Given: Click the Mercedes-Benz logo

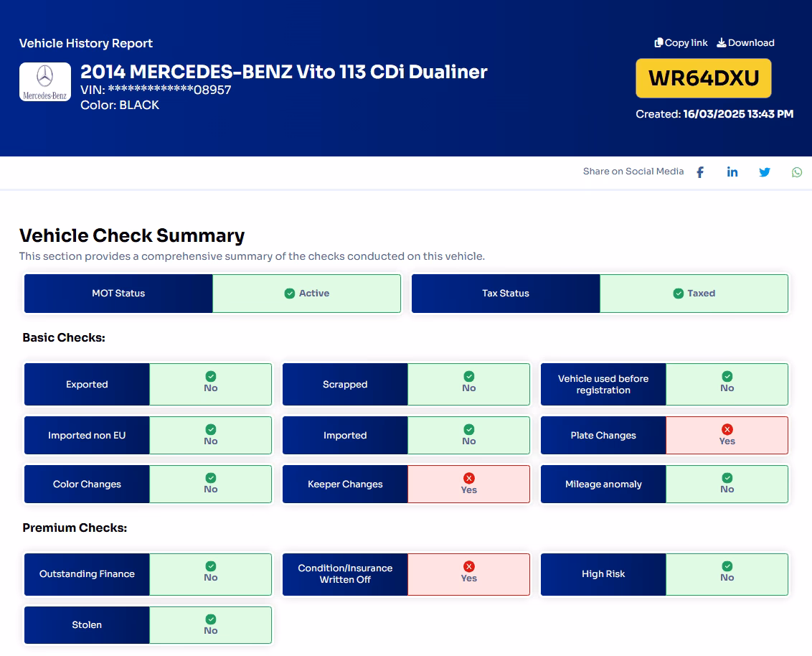Looking at the screenshot, I should point(44,81).
